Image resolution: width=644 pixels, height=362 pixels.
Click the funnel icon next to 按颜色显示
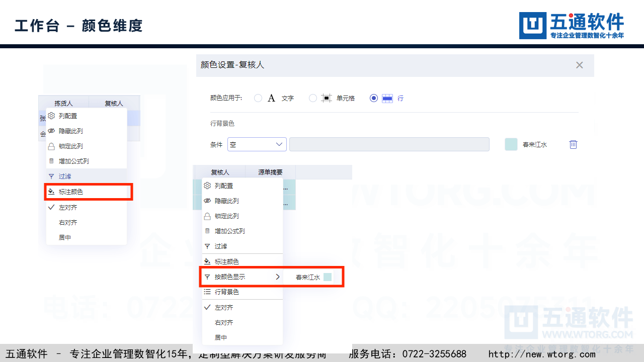(207, 277)
